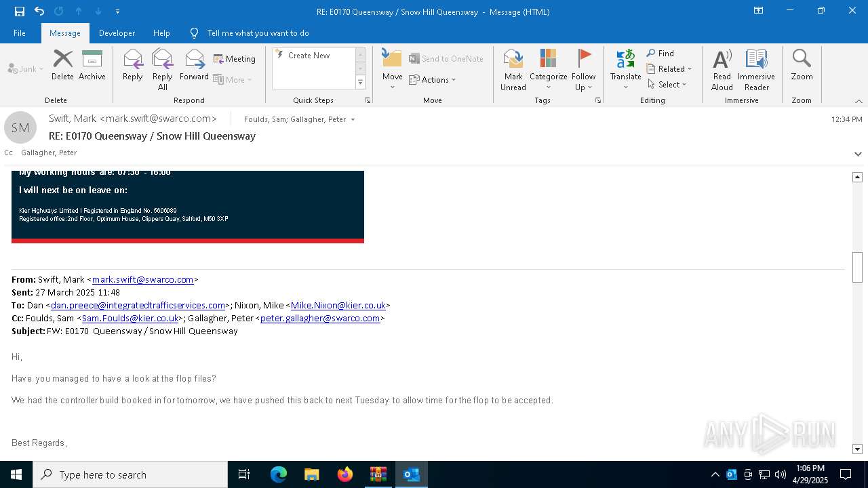Switch to the Message ribbon tab
The height and width of the screenshot is (488, 868).
click(x=65, y=33)
